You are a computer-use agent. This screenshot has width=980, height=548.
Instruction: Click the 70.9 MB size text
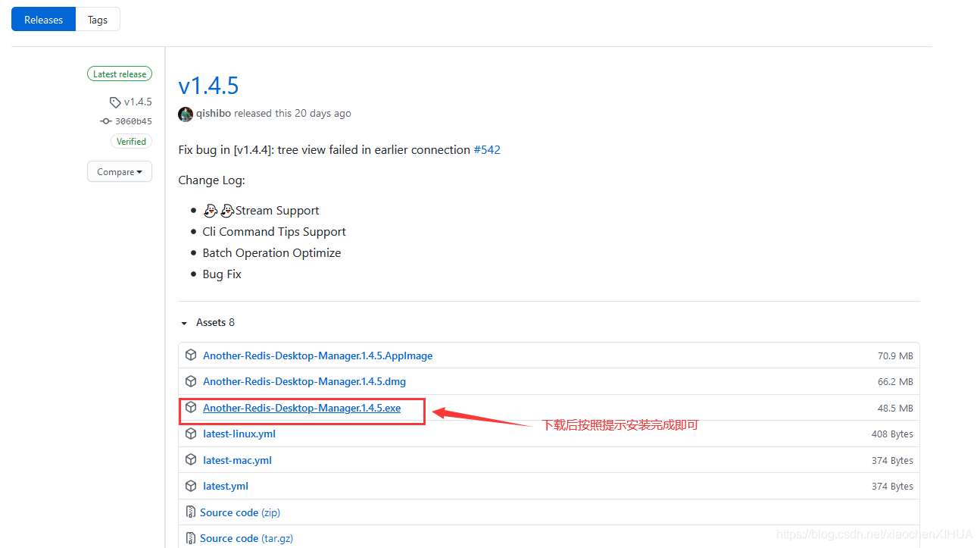point(895,355)
